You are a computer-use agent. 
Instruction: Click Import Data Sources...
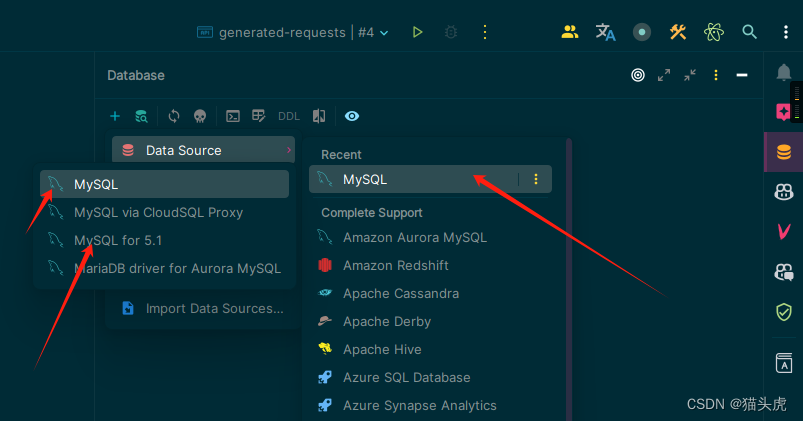pos(203,308)
